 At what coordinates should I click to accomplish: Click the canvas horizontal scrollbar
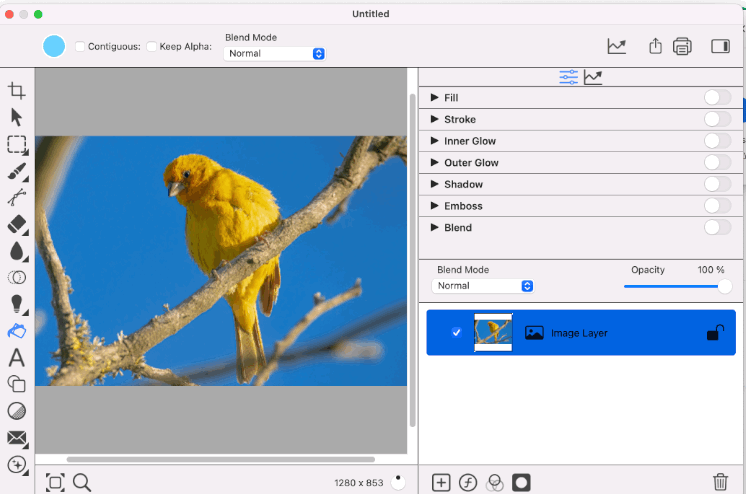[x=221, y=459]
